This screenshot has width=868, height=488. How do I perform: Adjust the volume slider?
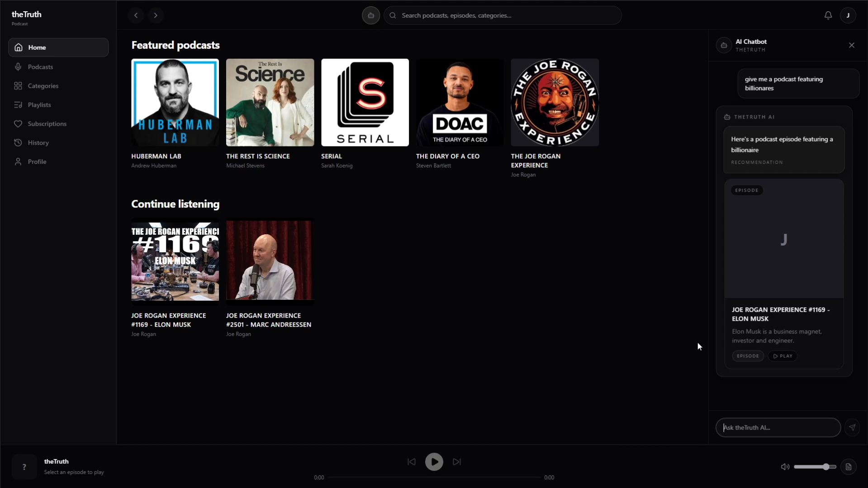click(815, 467)
